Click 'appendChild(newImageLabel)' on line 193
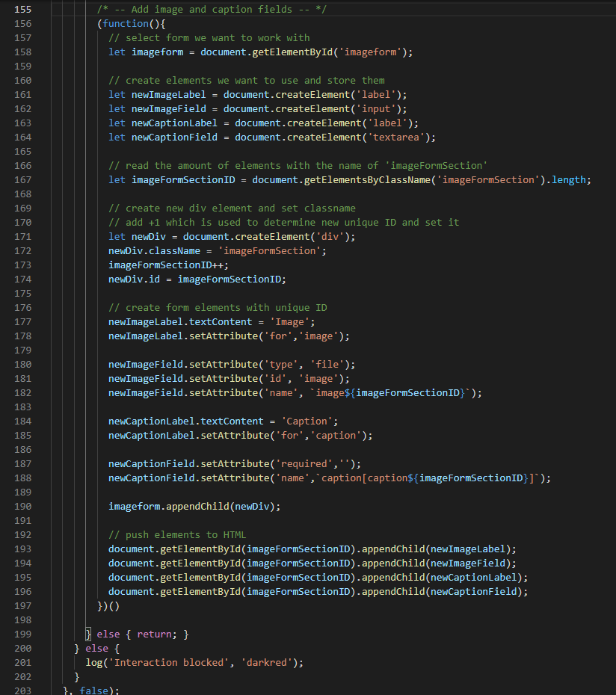This screenshot has width=616, height=695. [437, 549]
